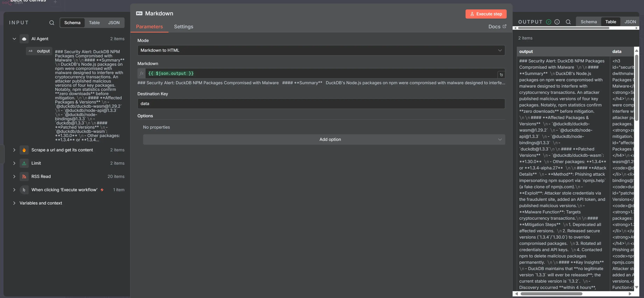Viewport: 644px width, 298px height.
Task: Click the Execute step button
Action: pos(486,14)
